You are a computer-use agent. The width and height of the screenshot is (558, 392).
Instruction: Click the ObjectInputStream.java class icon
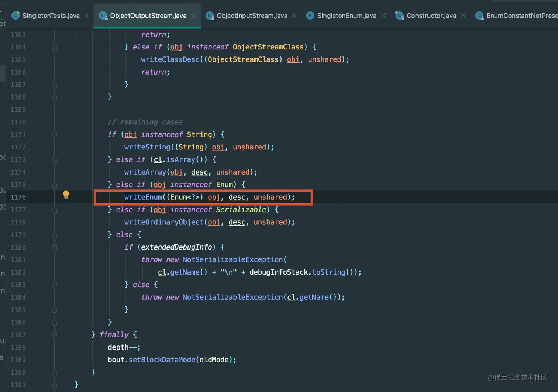[x=210, y=16]
